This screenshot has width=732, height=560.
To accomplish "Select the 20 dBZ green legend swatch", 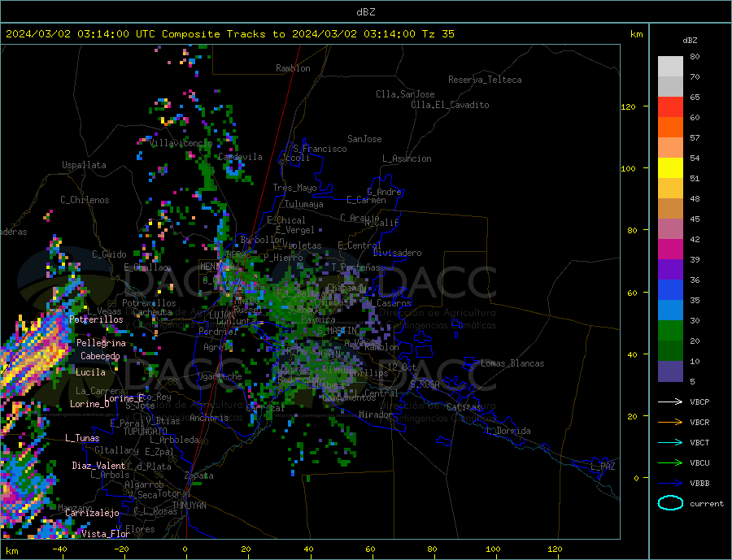I will (x=670, y=331).
